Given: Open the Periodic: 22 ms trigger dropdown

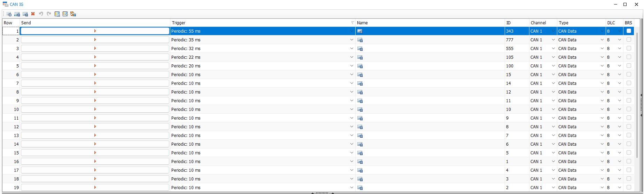Looking at the screenshot, I should point(352,57).
